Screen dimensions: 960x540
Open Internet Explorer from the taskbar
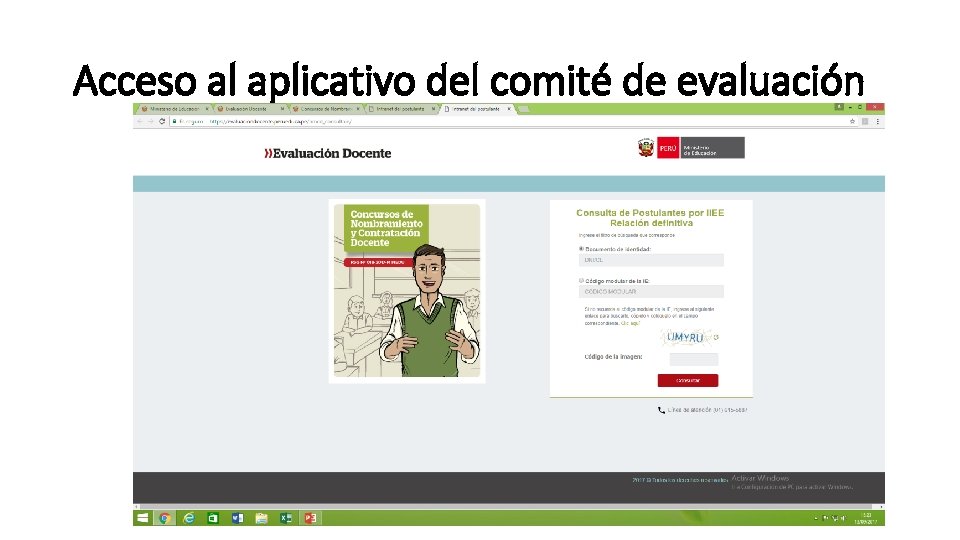tap(189, 518)
